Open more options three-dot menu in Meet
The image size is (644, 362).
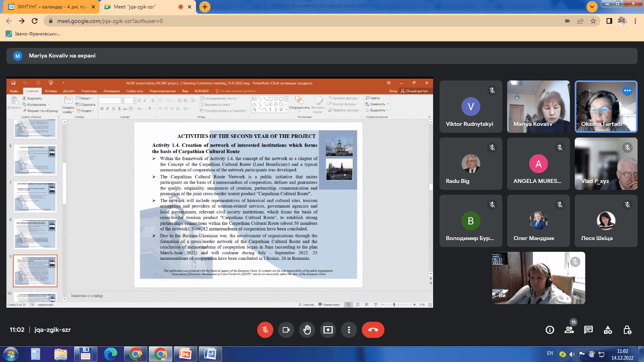coord(349,330)
